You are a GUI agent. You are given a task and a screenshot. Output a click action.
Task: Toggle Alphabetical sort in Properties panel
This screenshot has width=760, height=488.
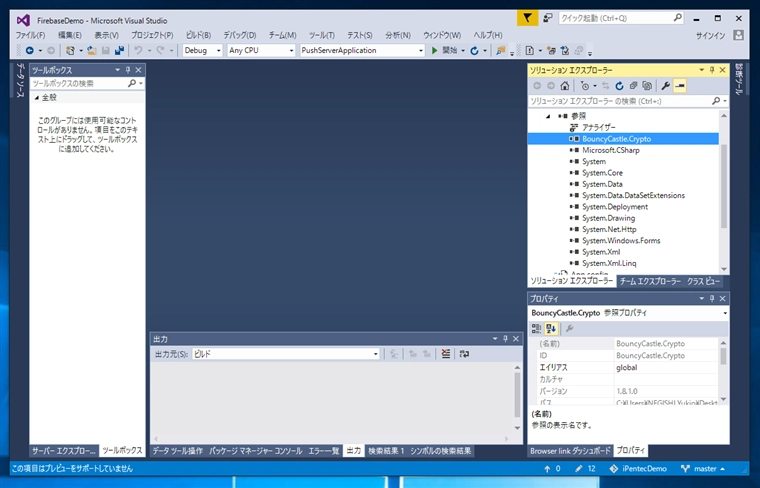pos(551,329)
